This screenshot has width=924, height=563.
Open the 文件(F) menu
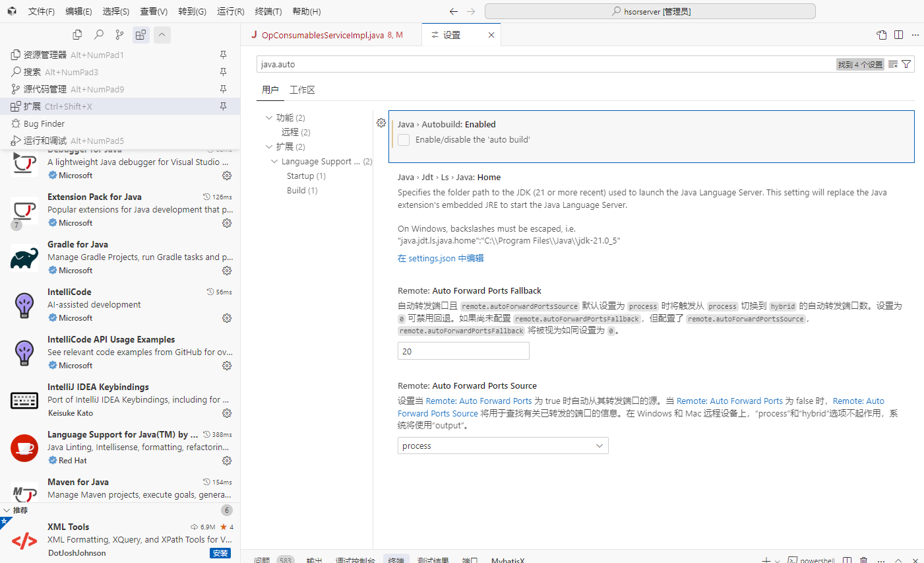[42, 11]
